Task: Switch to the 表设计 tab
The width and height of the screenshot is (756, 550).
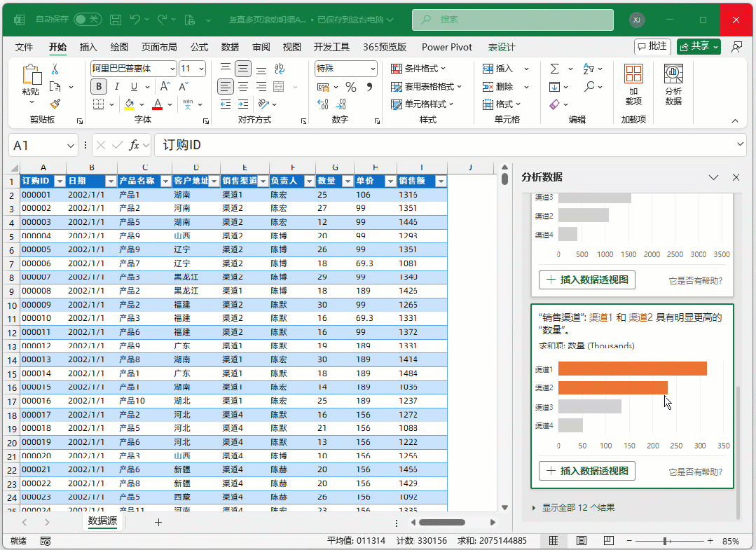Action: pos(502,47)
